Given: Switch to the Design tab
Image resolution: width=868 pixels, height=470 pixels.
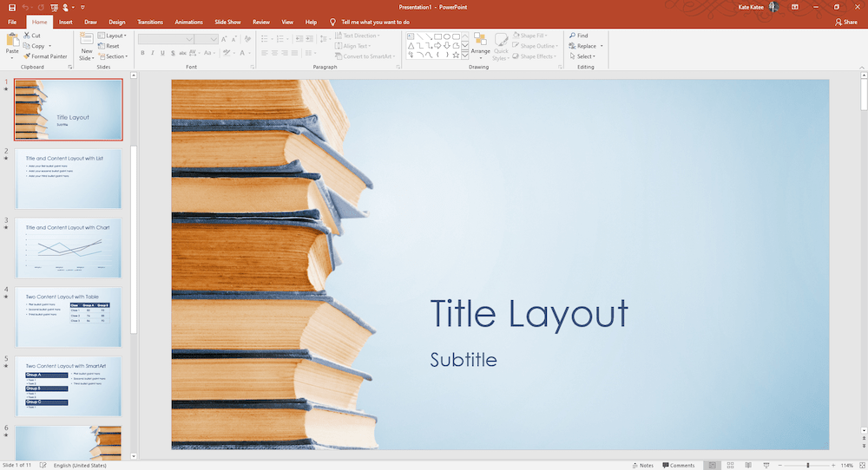Looking at the screenshot, I should click(117, 23).
